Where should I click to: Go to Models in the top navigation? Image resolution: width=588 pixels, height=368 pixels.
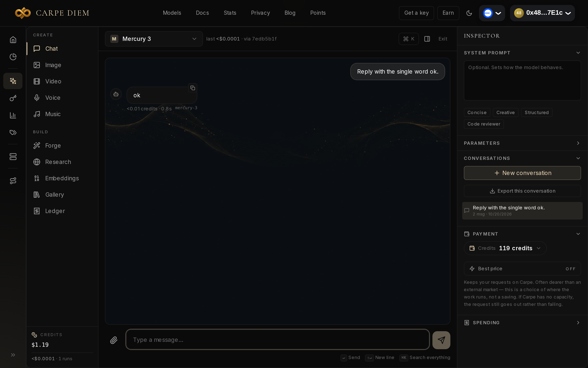[x=172, y=13]
